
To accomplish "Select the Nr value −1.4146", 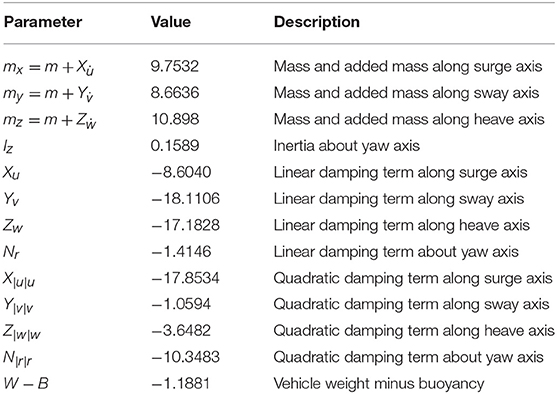I will 181,252.
